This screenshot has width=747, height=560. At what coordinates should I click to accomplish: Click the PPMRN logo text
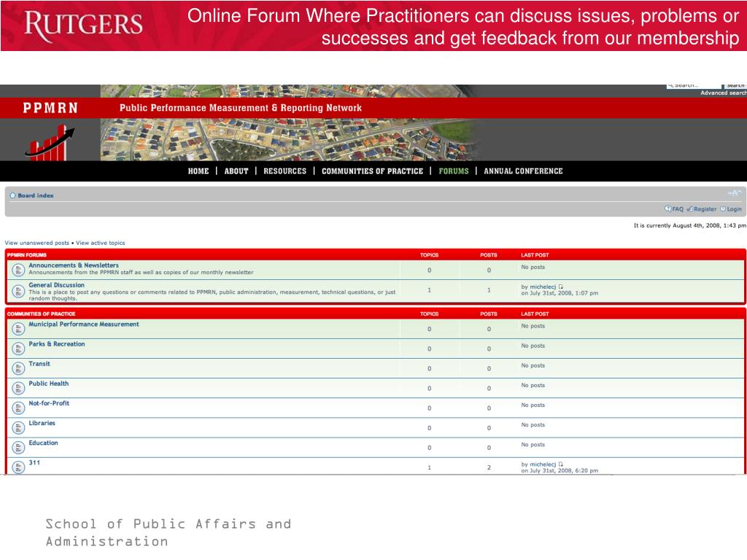(50, 108)
